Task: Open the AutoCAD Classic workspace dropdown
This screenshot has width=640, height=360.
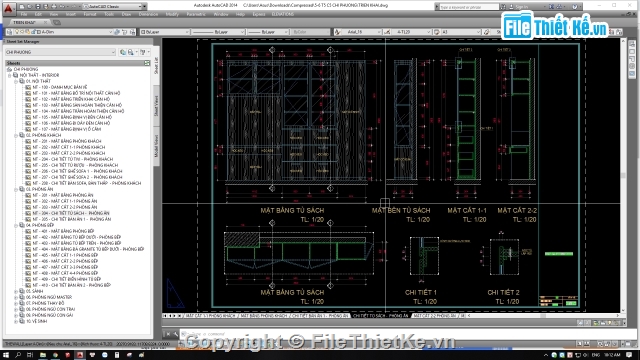Action: [x=114, y=7]
